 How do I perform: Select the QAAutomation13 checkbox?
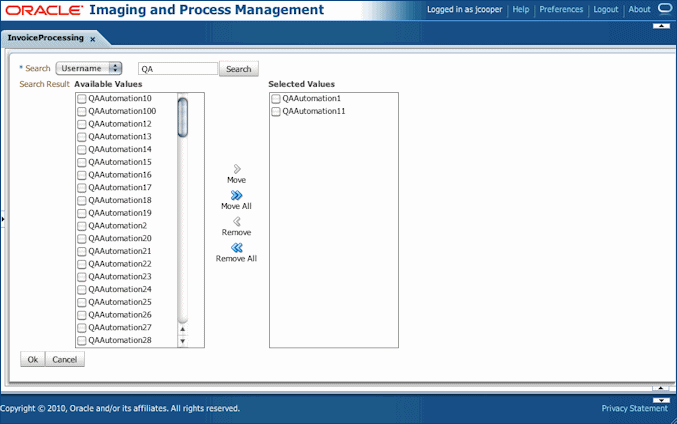pyautogui.click(x=82, y=137)
